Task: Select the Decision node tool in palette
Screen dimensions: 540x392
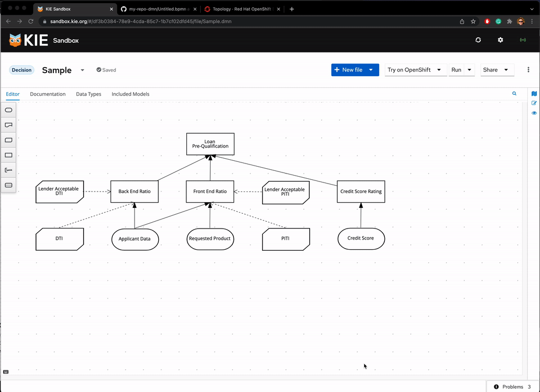Action: [x=8, y=156]
